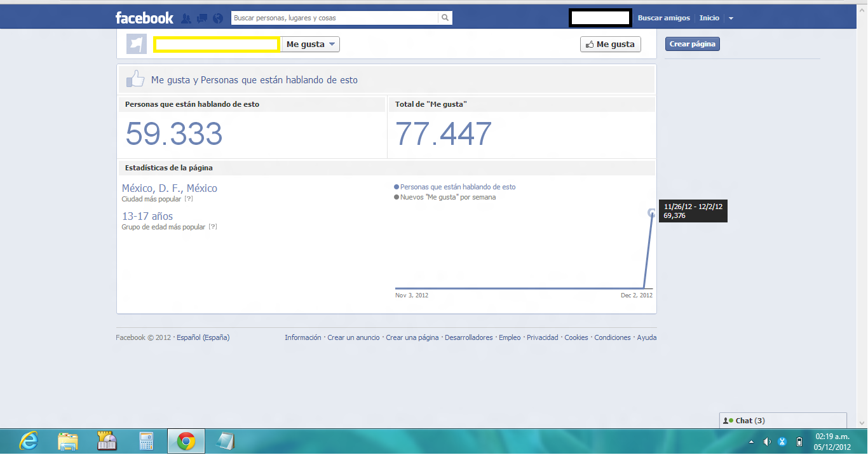Screen dimensions: 868x455
Task: Click the thumbs-up Me gusta button
Action: click(x=611, y=44)
